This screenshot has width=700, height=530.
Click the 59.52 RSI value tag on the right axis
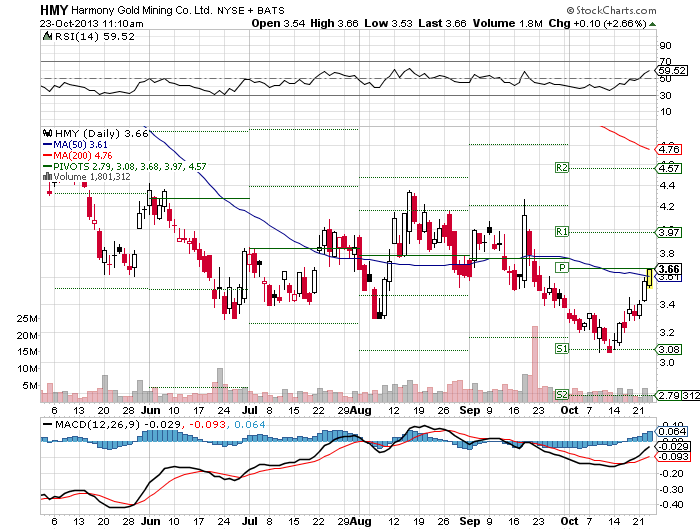pyautogui.click(x=671, y=71)
